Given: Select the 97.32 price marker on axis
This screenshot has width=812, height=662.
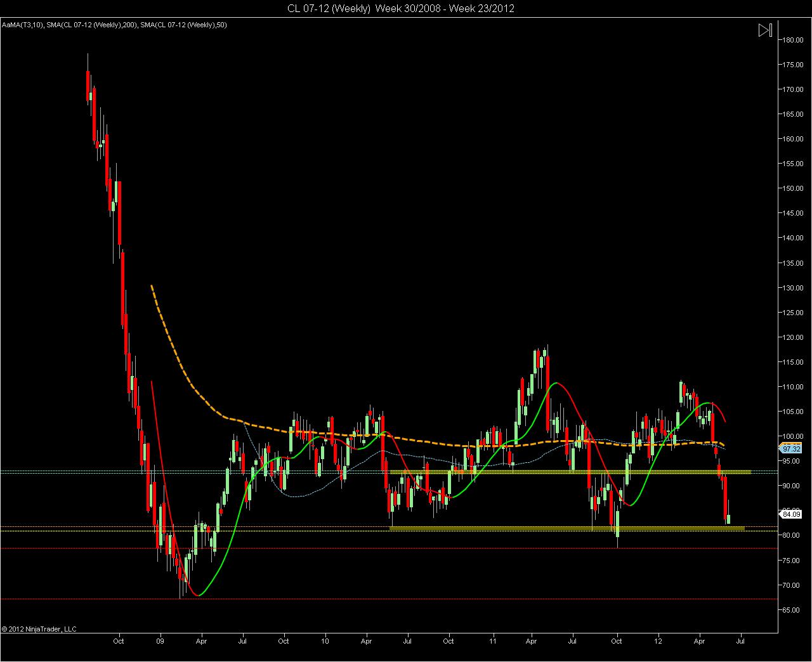Looking at the screenshot, I should pos(792,448).
